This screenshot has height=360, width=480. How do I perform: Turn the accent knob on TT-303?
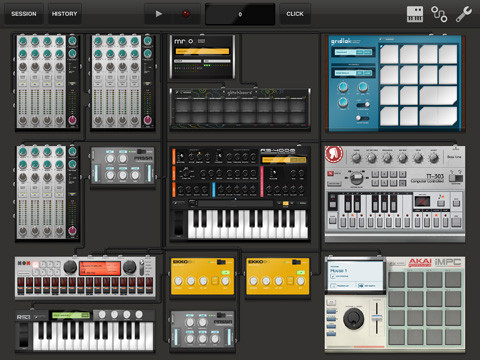433,158
